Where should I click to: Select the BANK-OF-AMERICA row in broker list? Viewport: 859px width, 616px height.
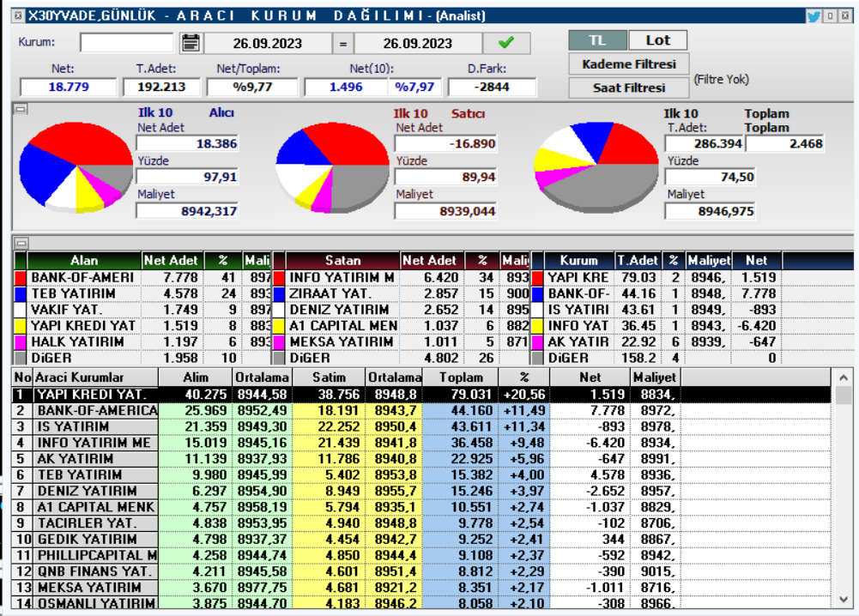click(x=420, y=411)
